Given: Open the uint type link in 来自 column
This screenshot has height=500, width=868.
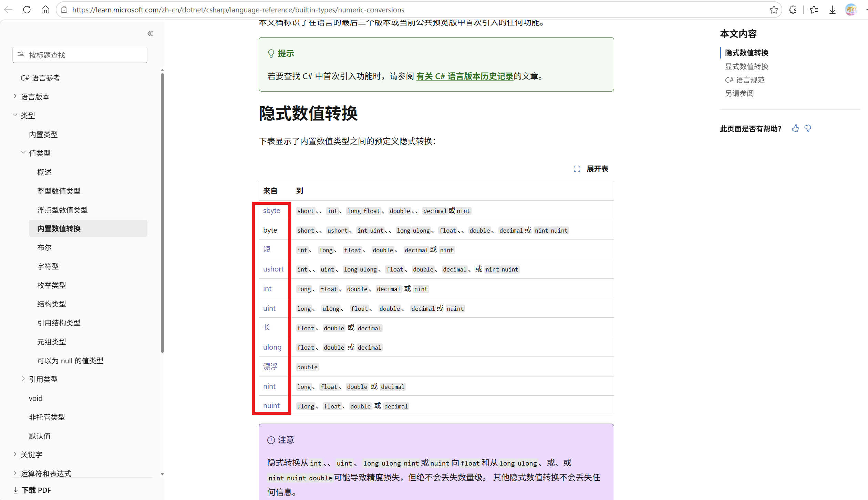Looking at the screenshot, I should point(269,308).
